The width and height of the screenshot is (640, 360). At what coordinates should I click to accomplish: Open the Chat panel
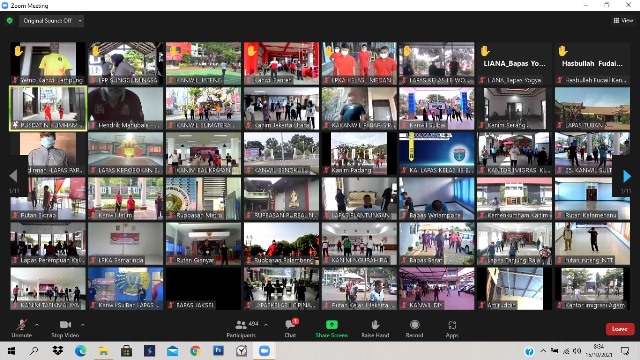coord(291,329)
